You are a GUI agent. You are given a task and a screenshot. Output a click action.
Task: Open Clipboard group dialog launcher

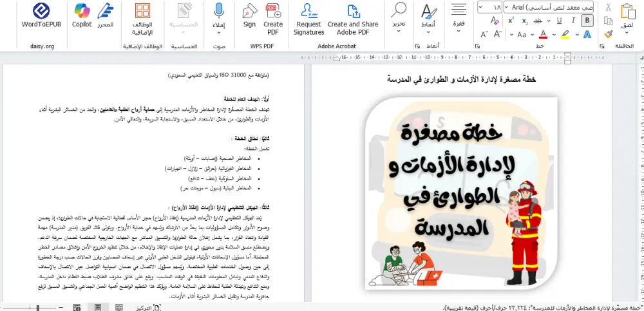point(603,46)
